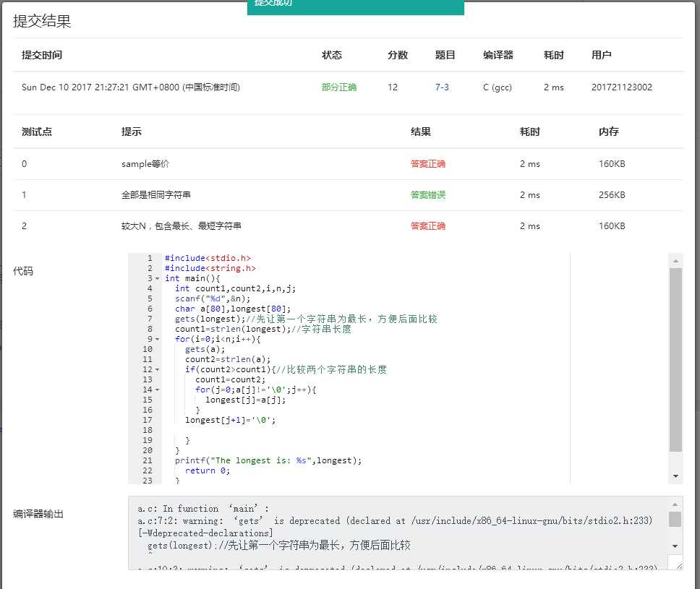Click the 内存 column header

[x=608, y=132]
